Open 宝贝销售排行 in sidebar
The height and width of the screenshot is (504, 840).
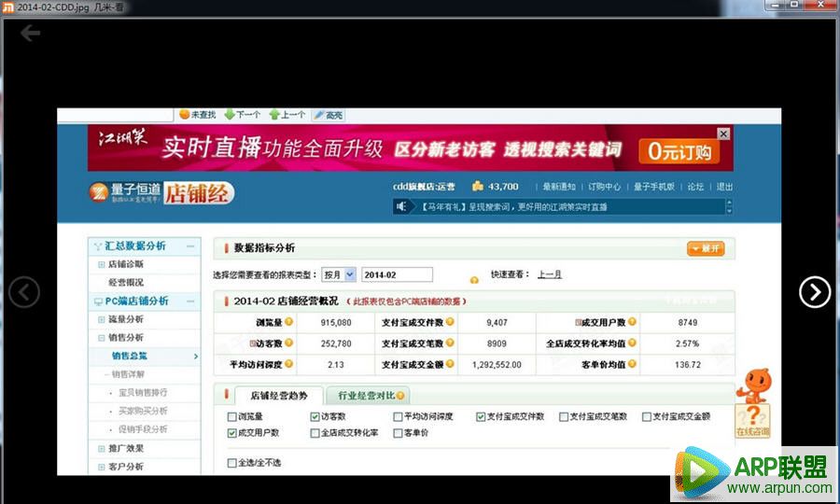pyautogui.click(x=143, y=393)
